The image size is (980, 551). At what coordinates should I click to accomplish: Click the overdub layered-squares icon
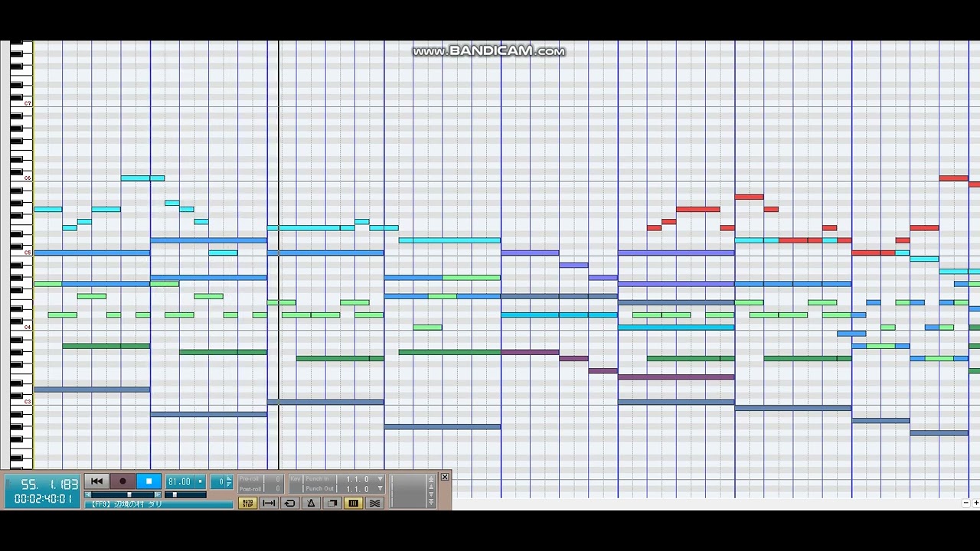point(332,503)
